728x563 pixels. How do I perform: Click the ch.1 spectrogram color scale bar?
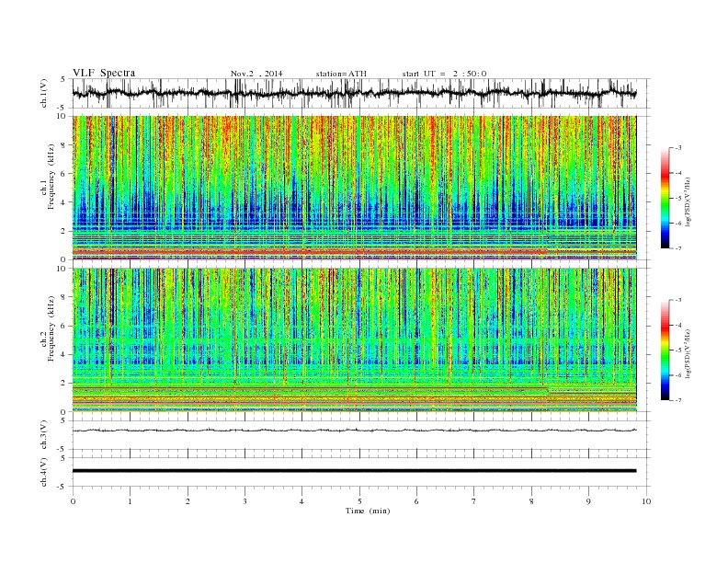pyautogui.click(x=665, y=198)
